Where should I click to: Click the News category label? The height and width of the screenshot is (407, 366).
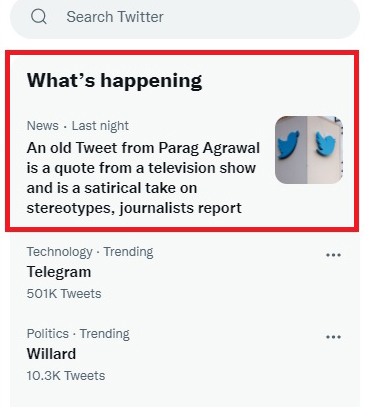coord(43,126)
